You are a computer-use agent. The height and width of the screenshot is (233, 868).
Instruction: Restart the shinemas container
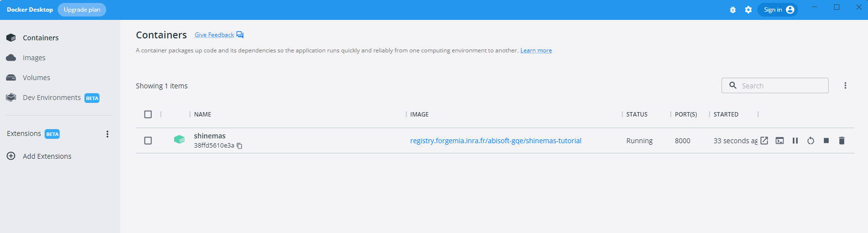(811, 141)
